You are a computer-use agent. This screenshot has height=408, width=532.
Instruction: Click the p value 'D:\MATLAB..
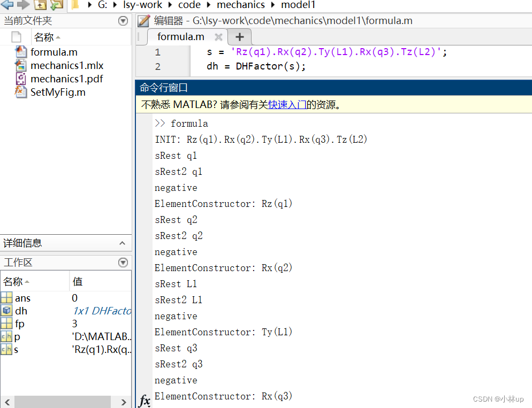click(101, 336)
